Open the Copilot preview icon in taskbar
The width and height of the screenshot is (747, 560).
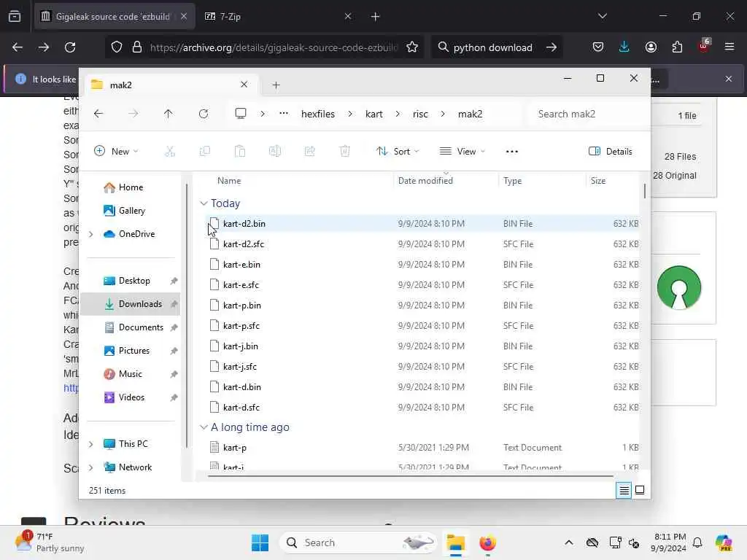click(x=724, y=542)
